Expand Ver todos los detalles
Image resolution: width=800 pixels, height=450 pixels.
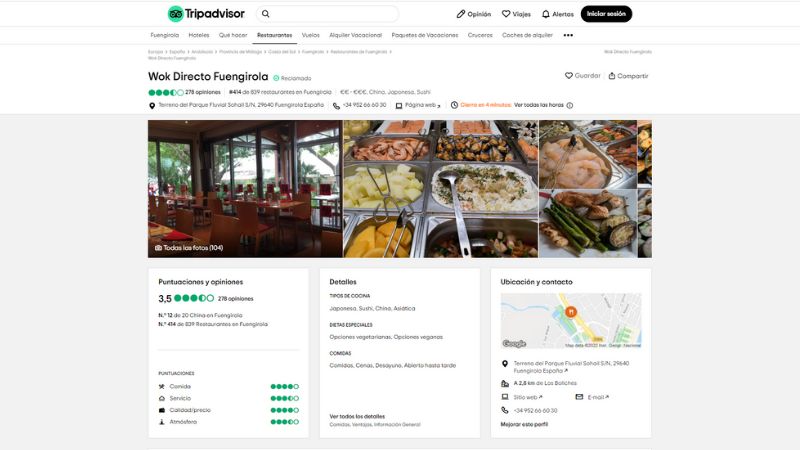click(x=357, y=416)
